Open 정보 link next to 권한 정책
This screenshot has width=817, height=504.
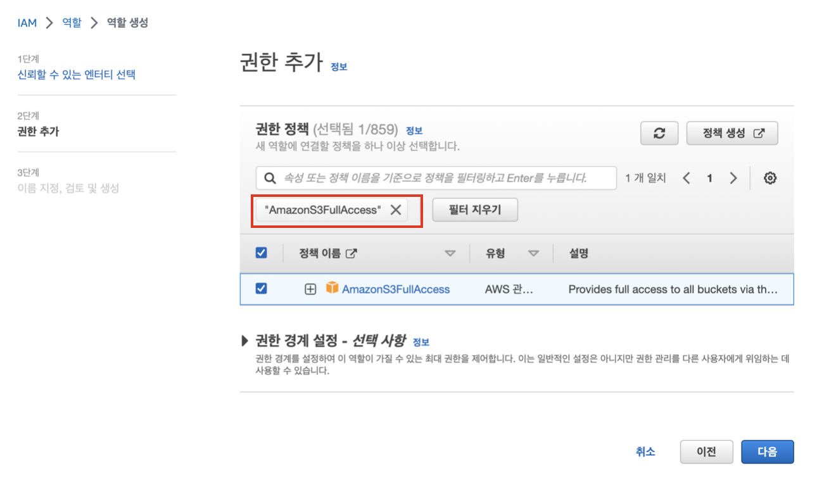[414, 131]
